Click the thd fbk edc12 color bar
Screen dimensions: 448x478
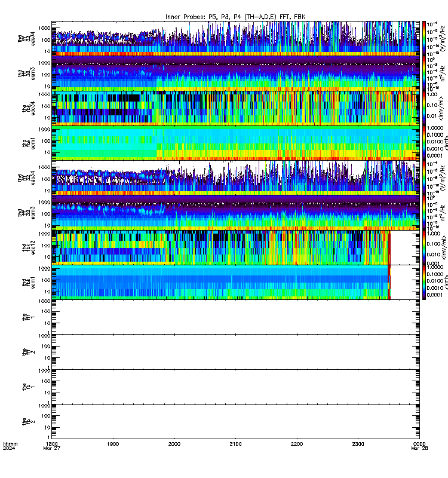(x=424, y=247)
